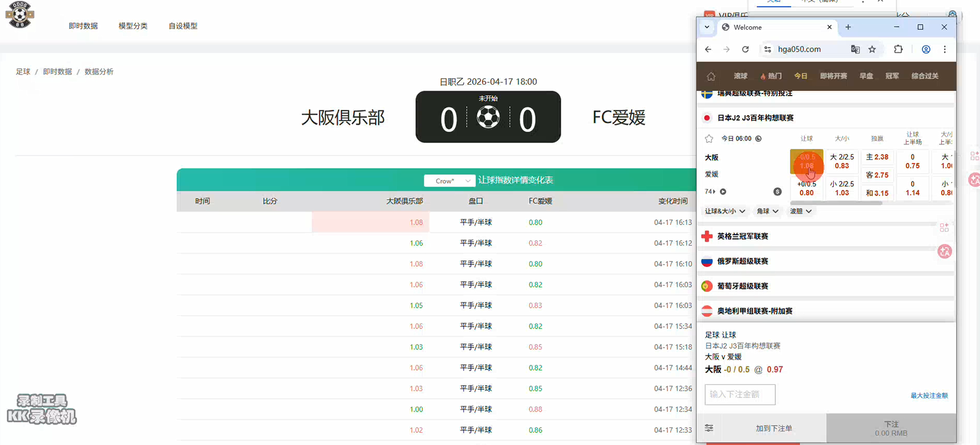
Task: Expand the 波胆 dropdown
Action: click(x=801, y=211)
